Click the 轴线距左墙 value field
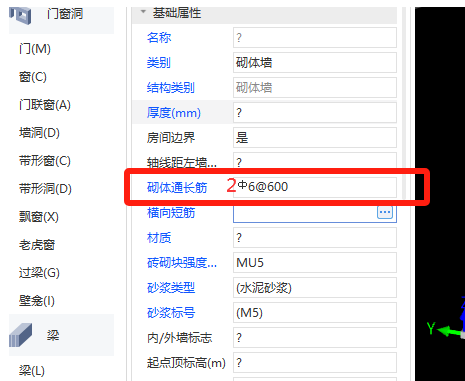This screenshot has height=381, width=465. coord(315,161)
